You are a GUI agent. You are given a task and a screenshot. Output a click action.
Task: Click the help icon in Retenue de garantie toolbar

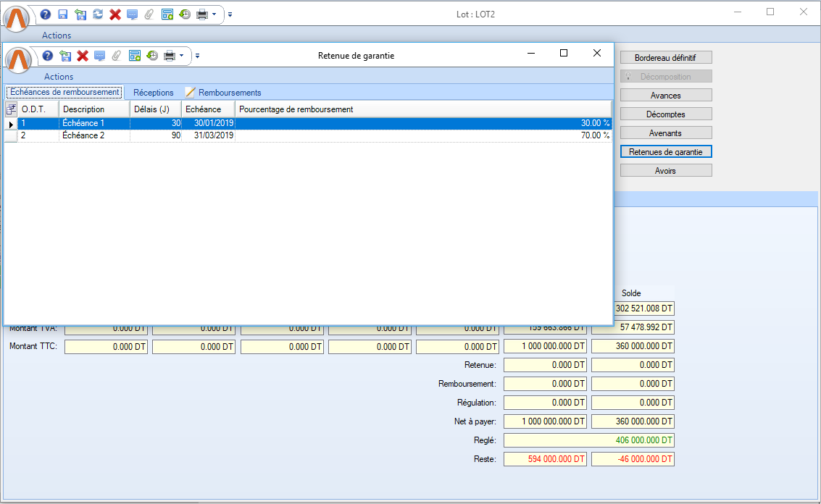[x=48, y=56]
